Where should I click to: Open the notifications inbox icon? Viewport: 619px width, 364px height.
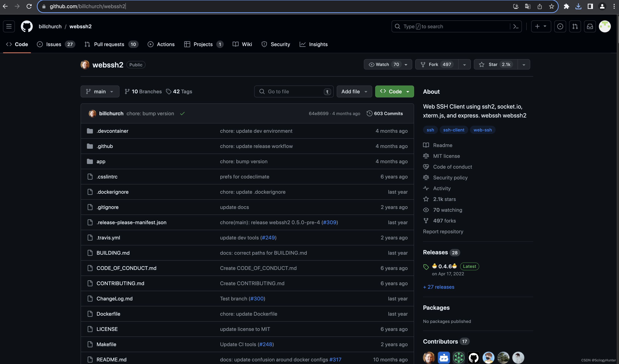coord(590,26)
